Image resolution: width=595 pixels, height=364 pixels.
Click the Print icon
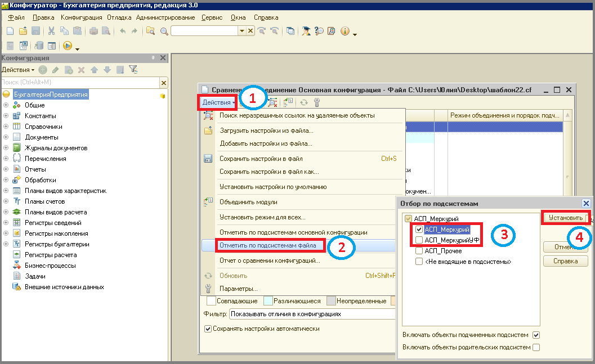93,31
